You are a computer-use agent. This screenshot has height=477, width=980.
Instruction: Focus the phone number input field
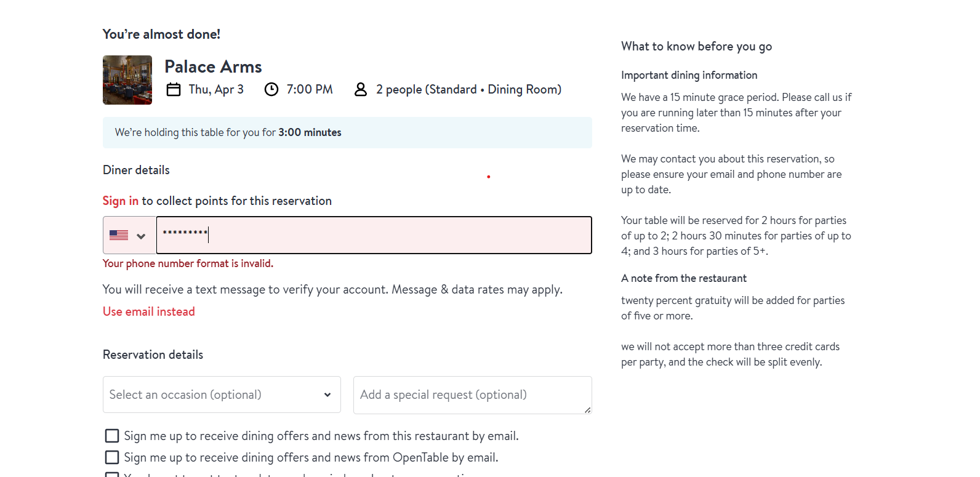(x=374, y=235)
